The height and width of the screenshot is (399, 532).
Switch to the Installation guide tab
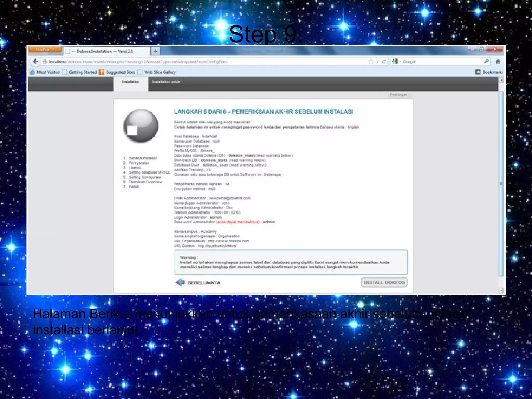(166, 82)
